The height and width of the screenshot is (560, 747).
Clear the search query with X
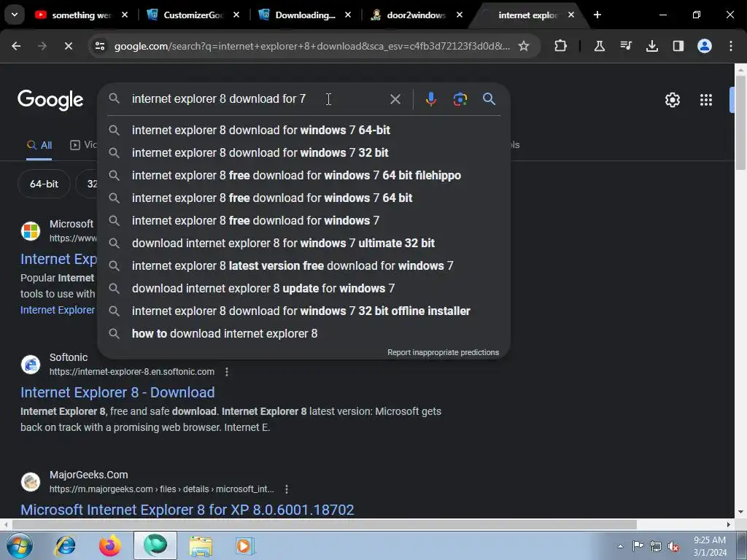(395, 99)
